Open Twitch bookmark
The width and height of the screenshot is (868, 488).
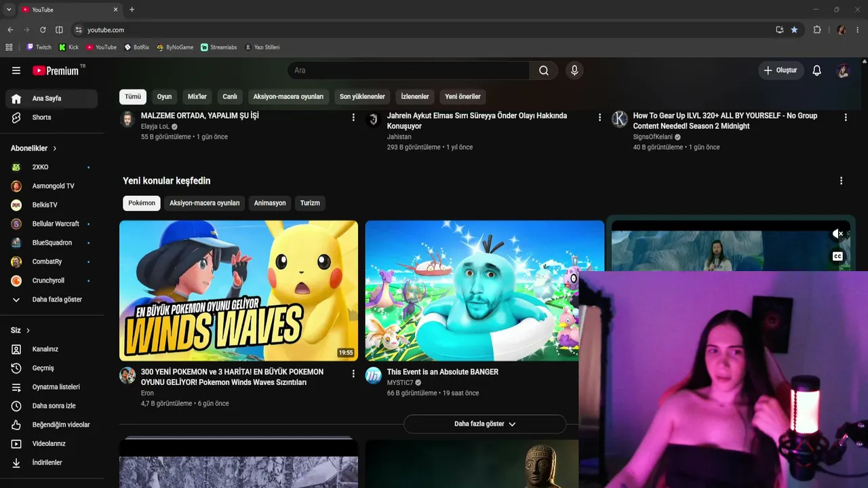[x=39, y=47]
